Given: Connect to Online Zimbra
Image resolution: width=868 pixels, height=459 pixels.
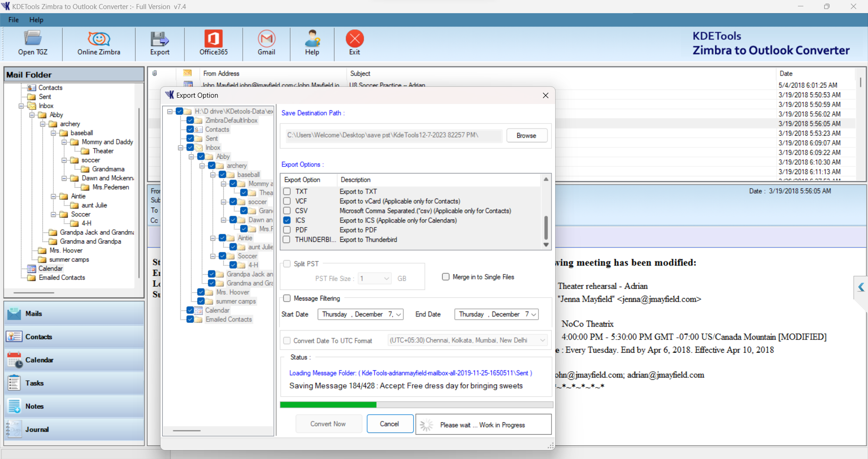Looking at the screenshot, I should [99, 43].
